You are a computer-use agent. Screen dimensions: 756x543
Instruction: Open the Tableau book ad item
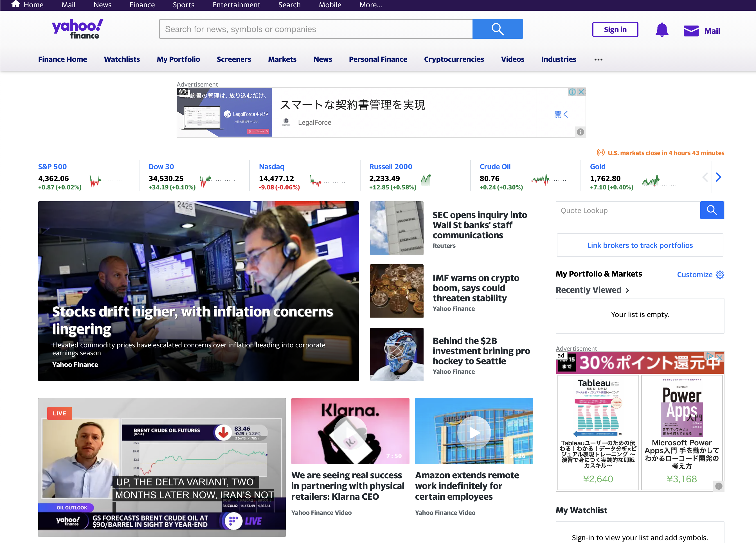click(x=598, y=432)
